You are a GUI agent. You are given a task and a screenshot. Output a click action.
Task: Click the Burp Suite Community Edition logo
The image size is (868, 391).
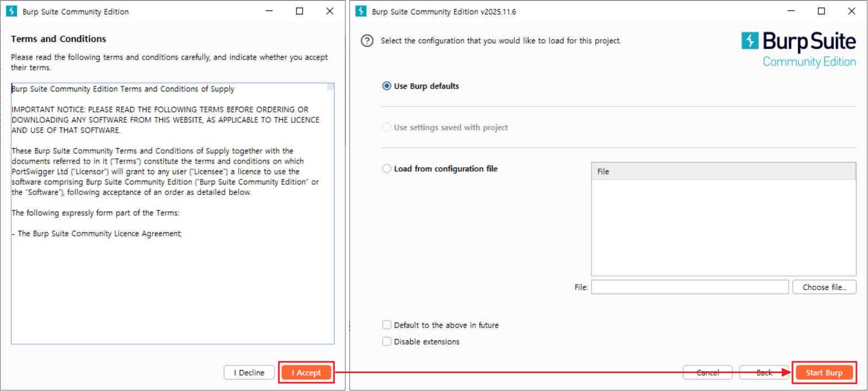799,49
